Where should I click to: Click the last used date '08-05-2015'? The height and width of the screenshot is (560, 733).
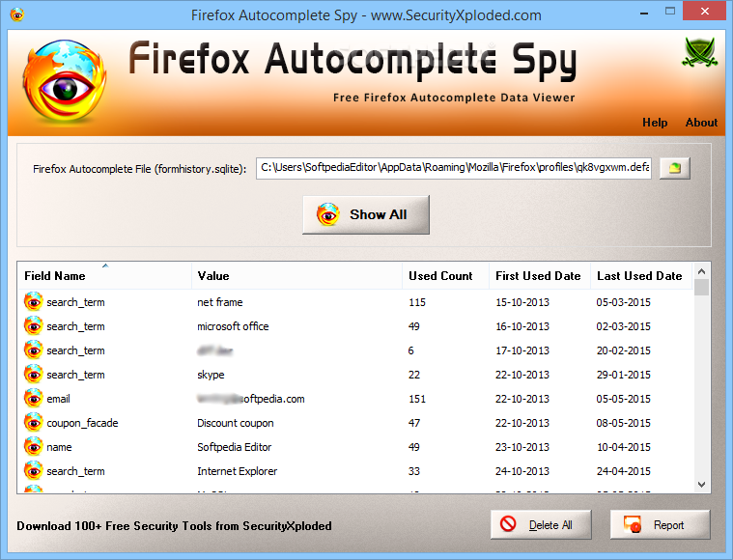click(623, 423)
